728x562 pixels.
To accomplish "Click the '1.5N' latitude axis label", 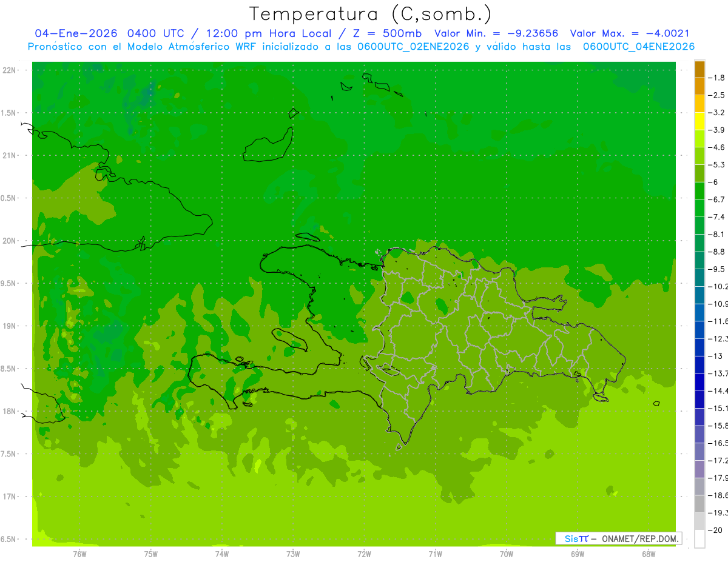I will pyautogui.click(x=10, y=113).
